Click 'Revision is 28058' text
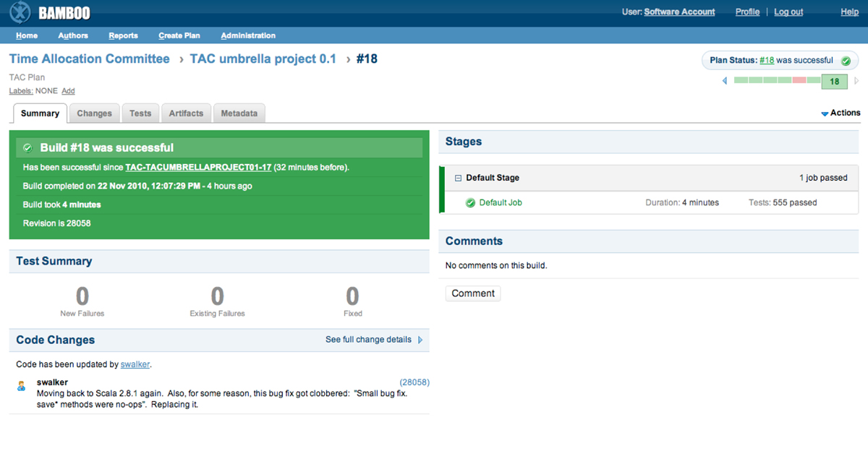The width and height of the screenshot is (868, 451). (57, 223)
